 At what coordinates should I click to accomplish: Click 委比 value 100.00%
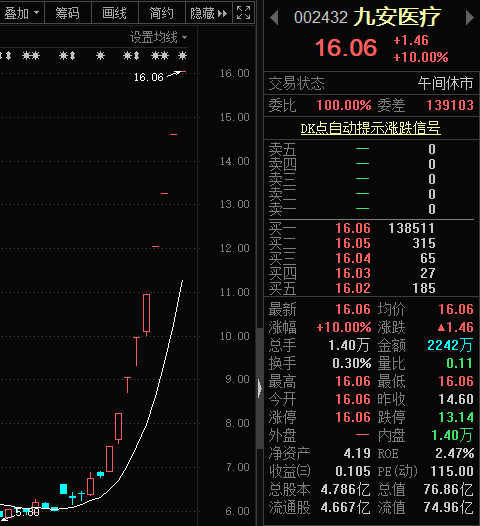click(x=344, y=105)
